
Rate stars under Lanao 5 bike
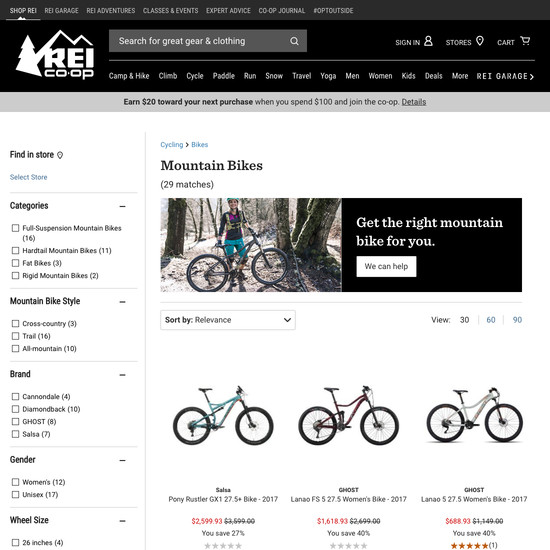(469, 545)
